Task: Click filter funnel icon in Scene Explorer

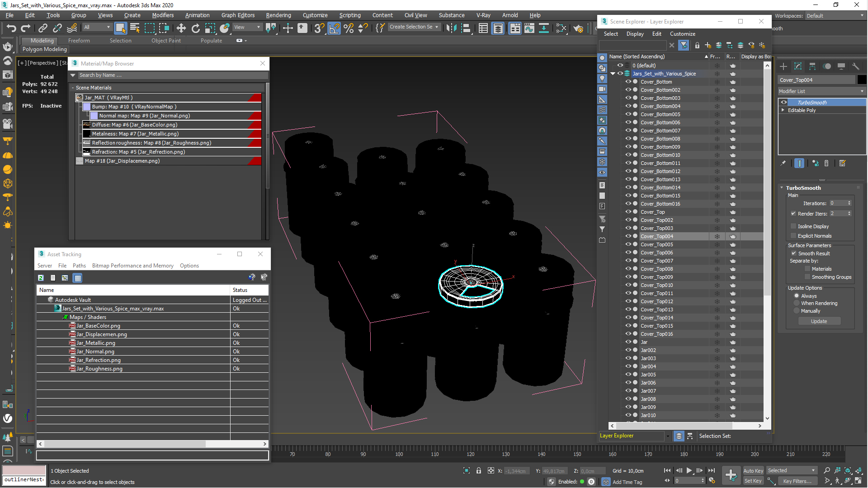Action: click(x=684, y=45)
